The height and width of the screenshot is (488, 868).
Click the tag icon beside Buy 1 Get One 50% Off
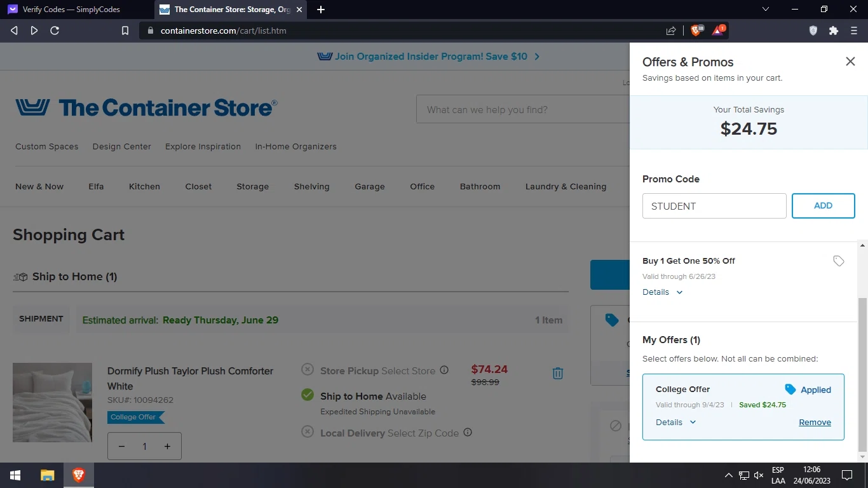tap(839, 261)
